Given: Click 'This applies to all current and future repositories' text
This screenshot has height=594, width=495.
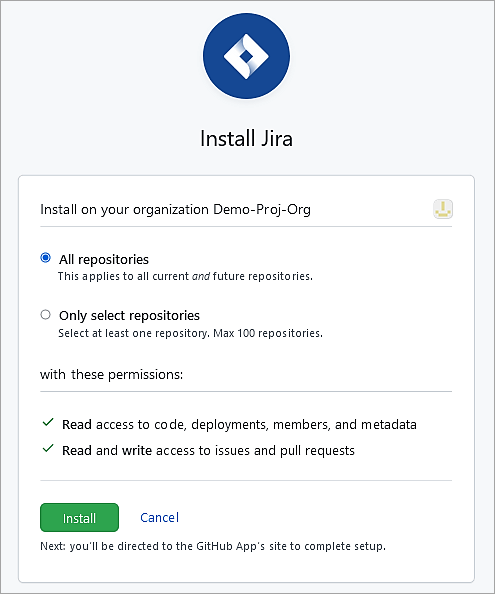Looking at the screenshot, I should point(185,276).
